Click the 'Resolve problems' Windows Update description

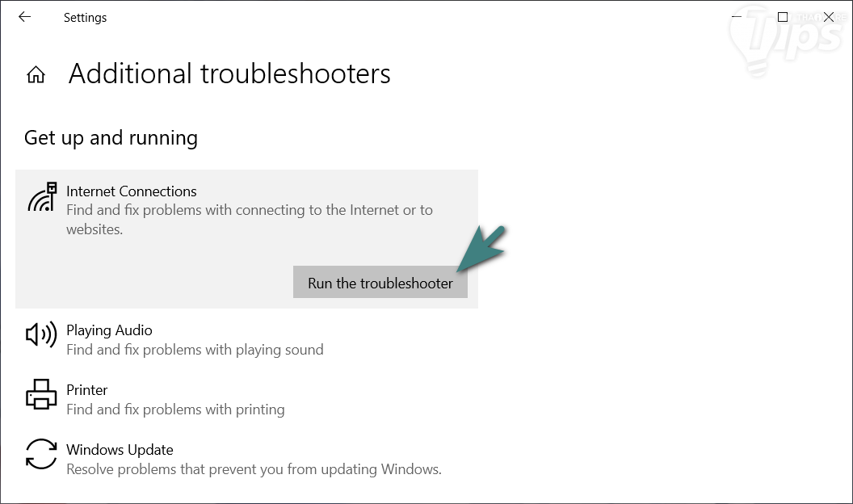pyautogui.click(x=254, y=469)
